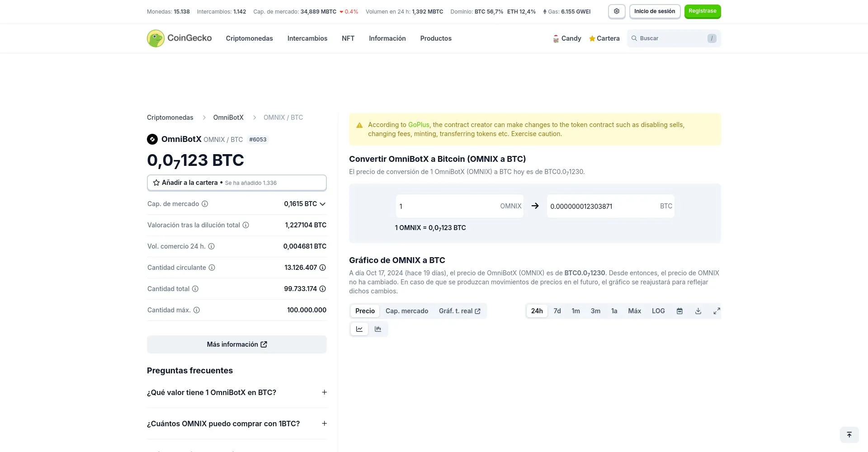Switch to the Cap. mercado tab
Screen dimensions: 868x452
coord(407,311)
